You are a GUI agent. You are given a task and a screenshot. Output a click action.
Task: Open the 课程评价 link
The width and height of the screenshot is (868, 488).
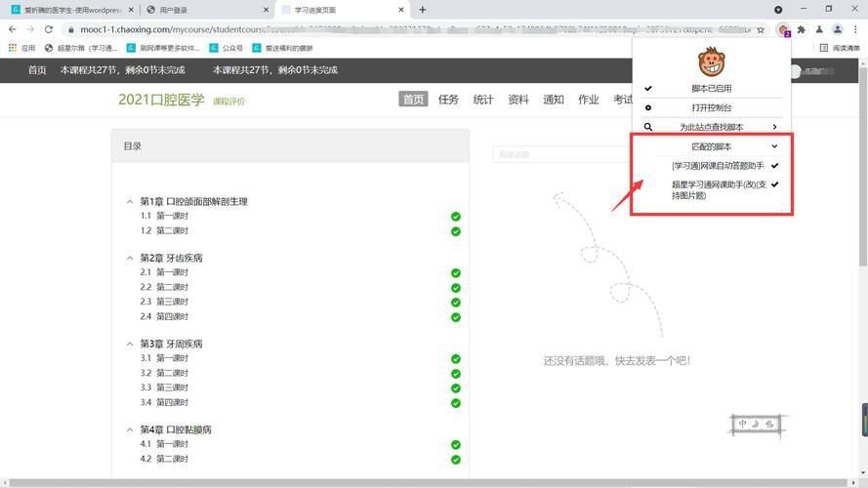(228, 102)
